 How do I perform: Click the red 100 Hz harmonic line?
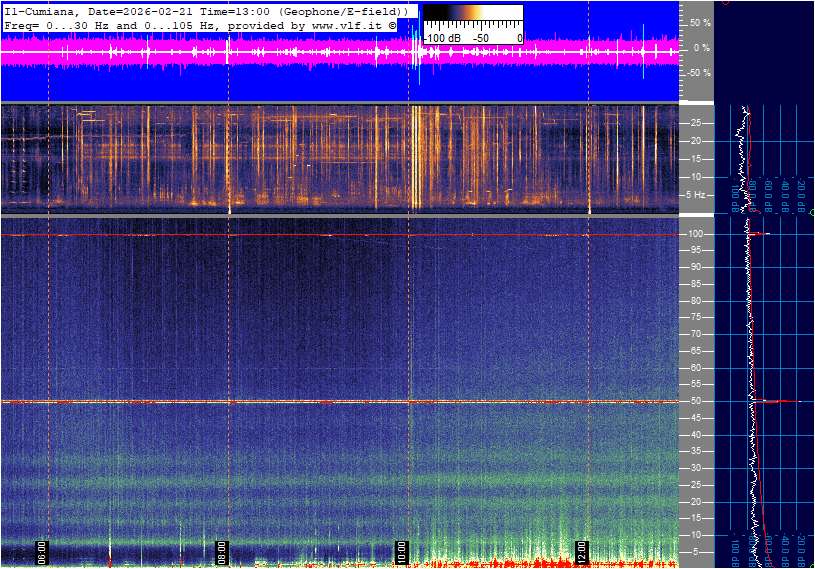point(300,235)
